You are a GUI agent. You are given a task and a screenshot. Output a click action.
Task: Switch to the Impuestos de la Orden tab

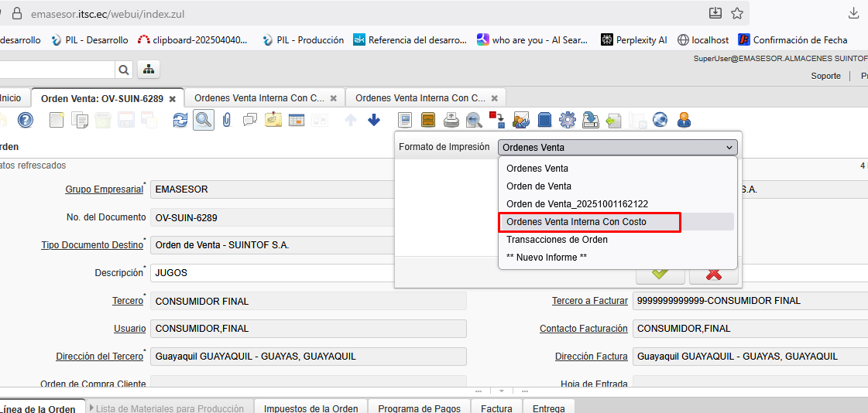310,408
